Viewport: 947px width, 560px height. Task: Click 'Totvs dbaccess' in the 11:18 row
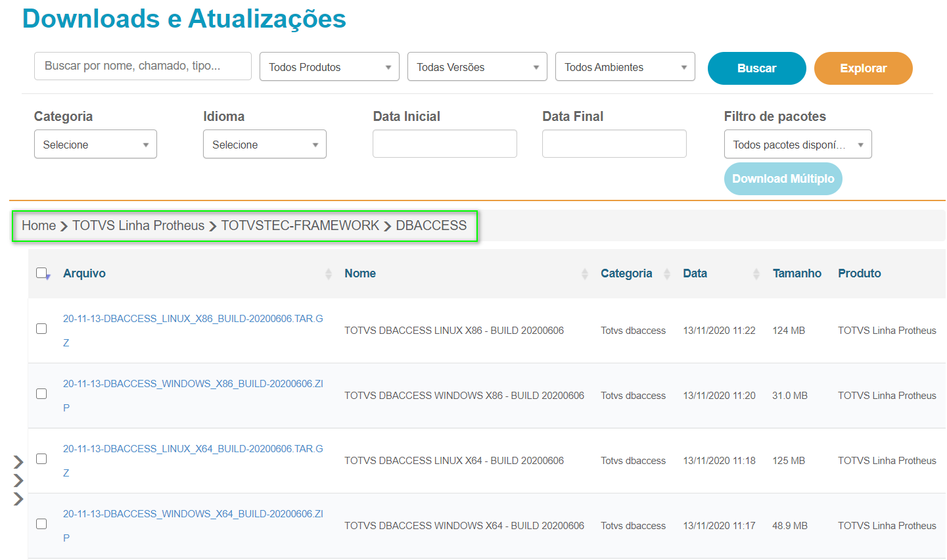[633, 461]
